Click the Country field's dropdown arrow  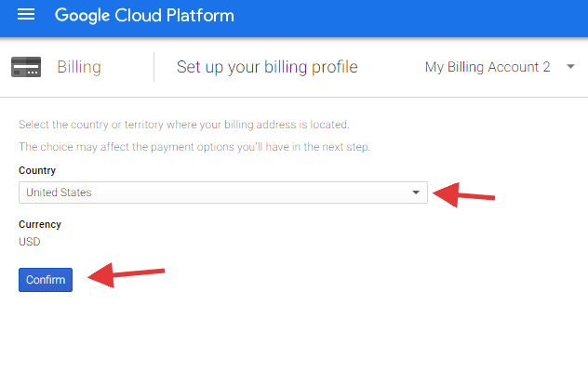coord(416,193)
